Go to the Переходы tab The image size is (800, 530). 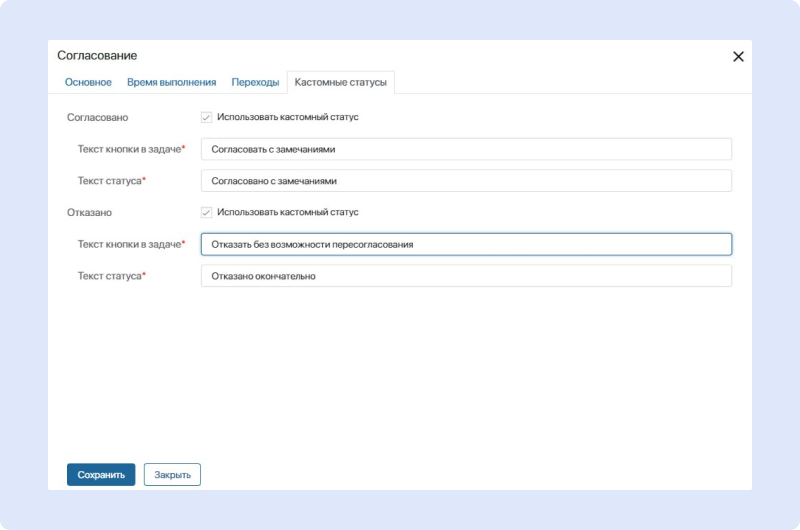(x=255, y=82)
